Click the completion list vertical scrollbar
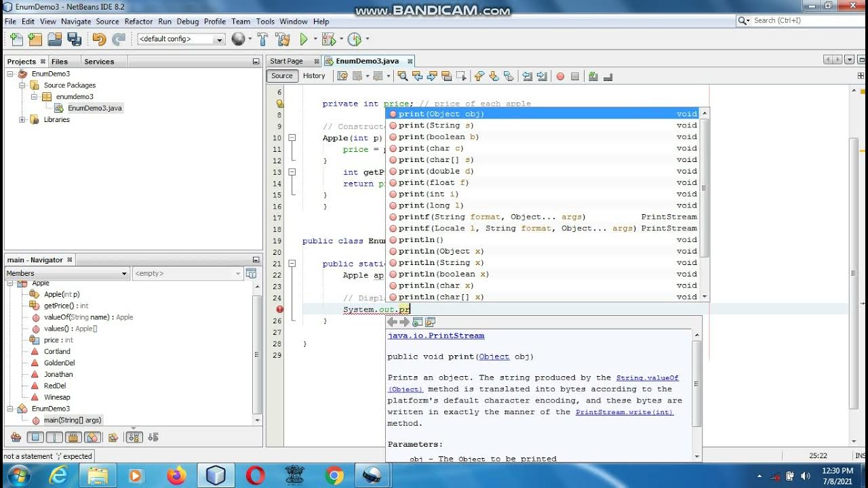Screen dimensions: 868x488 coord(705,188)
